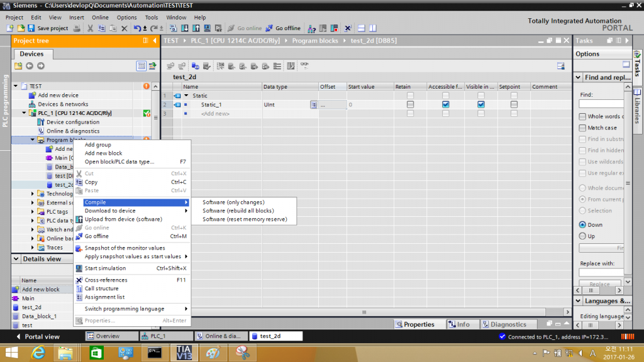The height and width of the screenshot is (362, 644).
Task: Collapse the Program blocks folder
Action: click(x=33, y=140)
